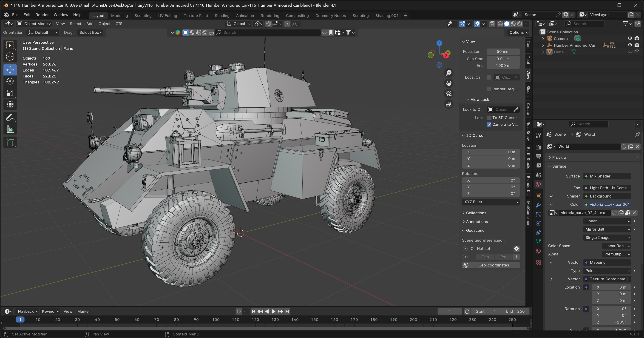Switch viewport to Material Preview shading

pyautogui.click(x=513, y=24)
